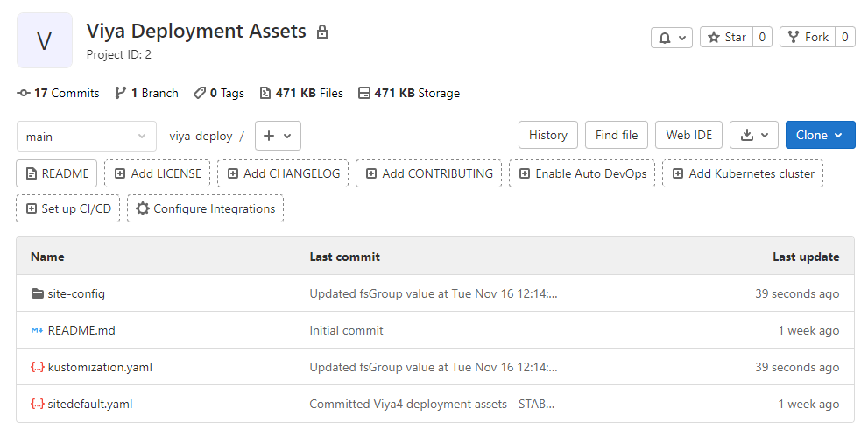The image size is (868, 430).
Task: Open the 17 Commits link
Action: (58, 93)
